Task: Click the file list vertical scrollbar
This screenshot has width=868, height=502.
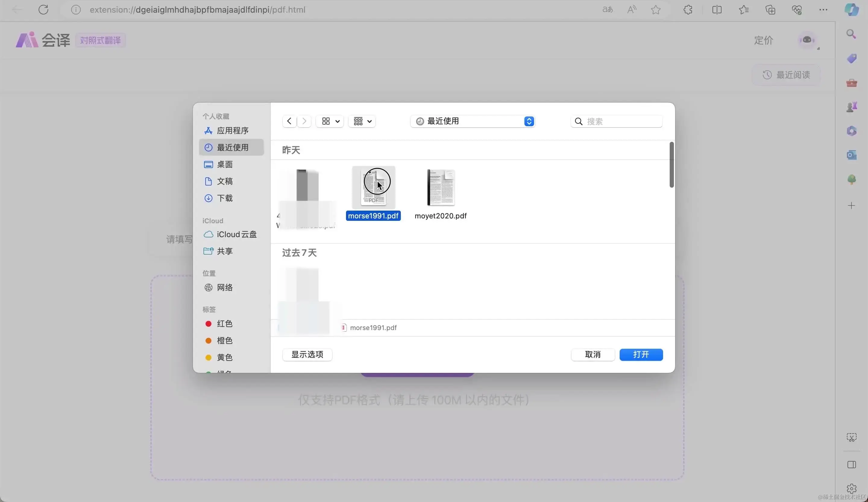Action: pos(671,165)
